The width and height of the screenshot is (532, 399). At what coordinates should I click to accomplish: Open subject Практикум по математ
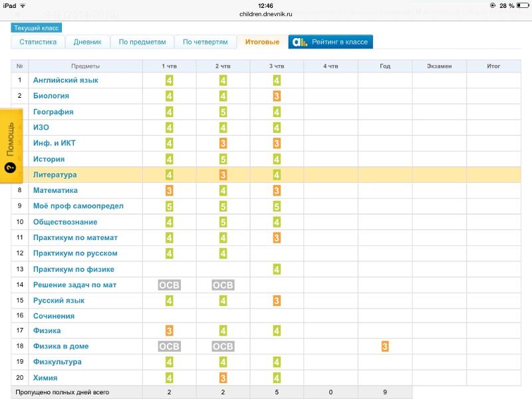(75, 237)
